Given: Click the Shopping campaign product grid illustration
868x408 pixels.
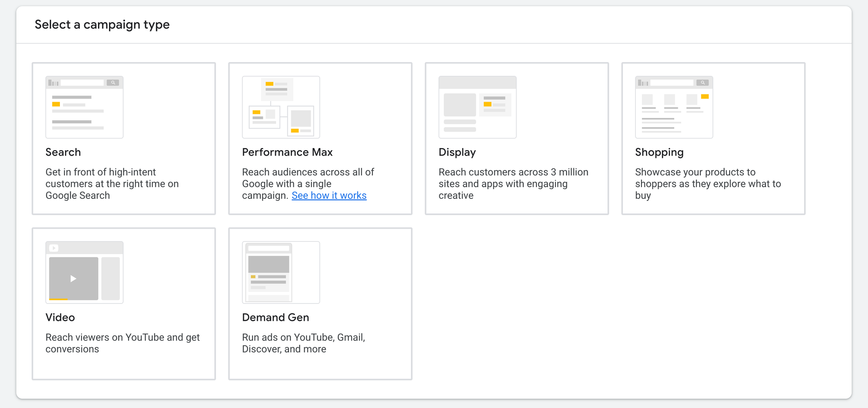Looking at the screenshot, I should pos(674,107).
